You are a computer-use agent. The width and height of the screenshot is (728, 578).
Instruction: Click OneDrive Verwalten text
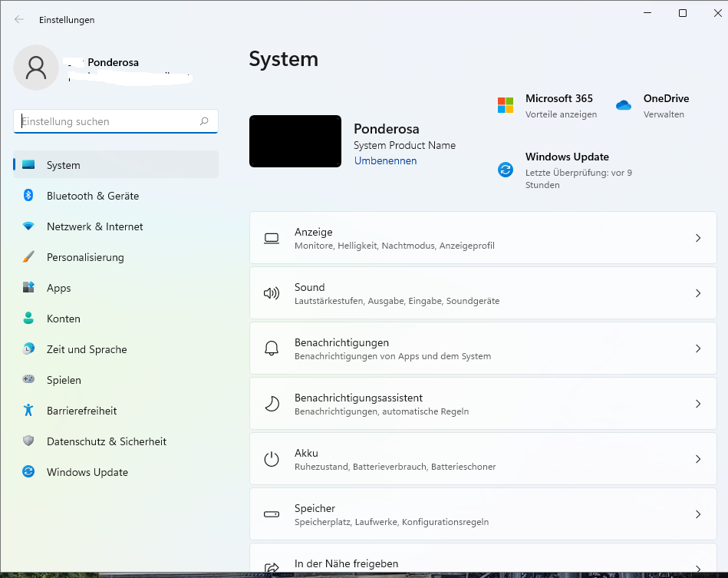664,114
